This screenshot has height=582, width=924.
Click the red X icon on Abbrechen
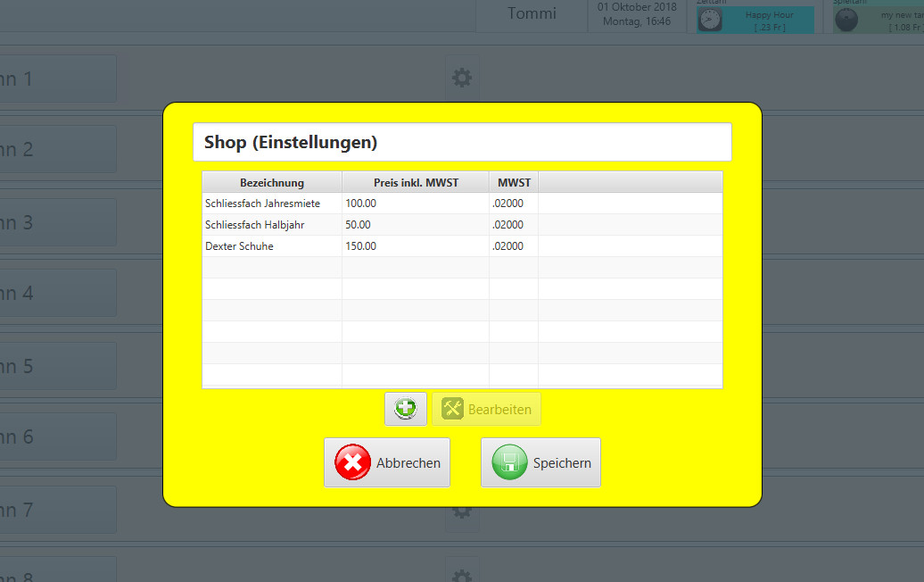coord(352,462)
